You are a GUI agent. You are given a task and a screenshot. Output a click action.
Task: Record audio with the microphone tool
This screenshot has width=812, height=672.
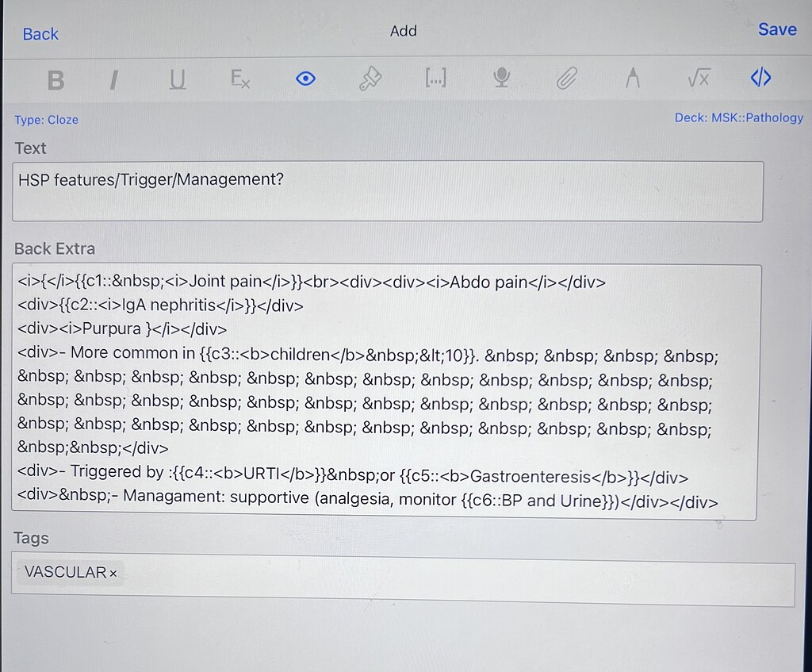[500, 77]
